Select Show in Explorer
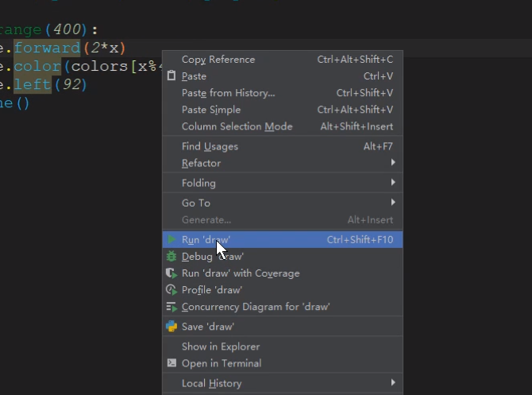The image size is (532, 395). (221, 347)
